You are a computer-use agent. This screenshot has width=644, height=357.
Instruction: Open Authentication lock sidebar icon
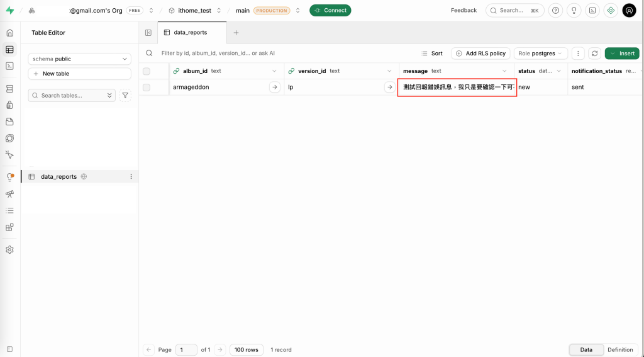click(x=10, y=105)
